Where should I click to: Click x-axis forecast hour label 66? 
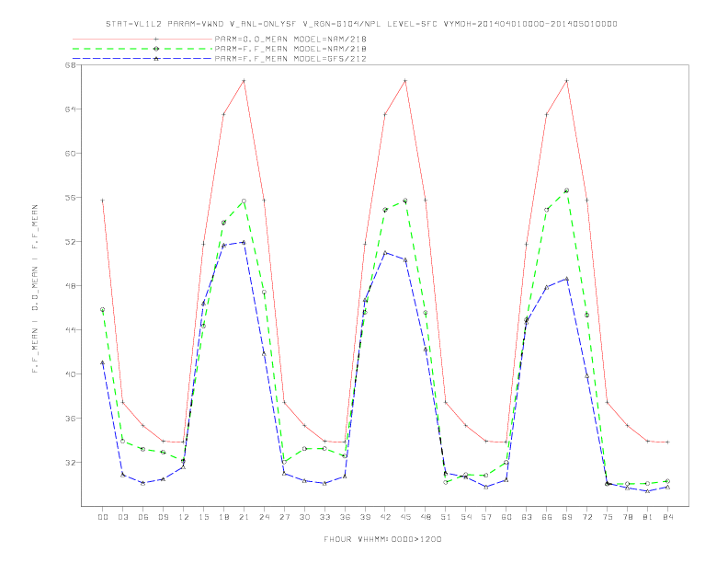tap(547, 517)
